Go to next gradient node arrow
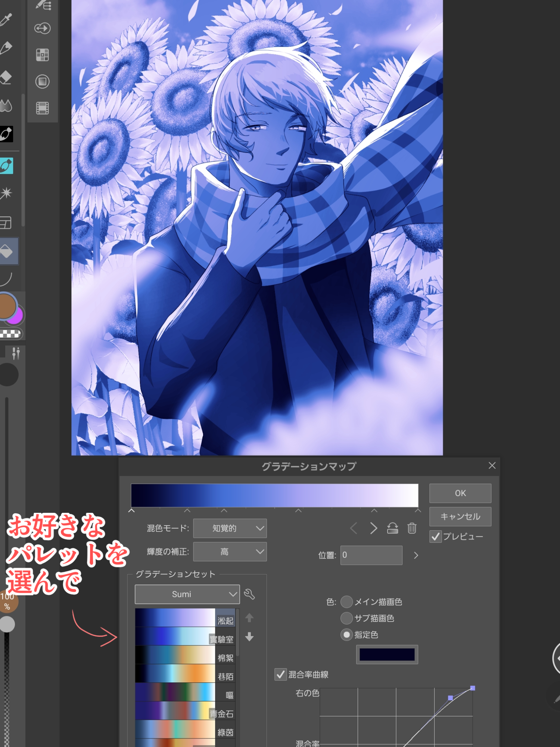 pos(373,528)
